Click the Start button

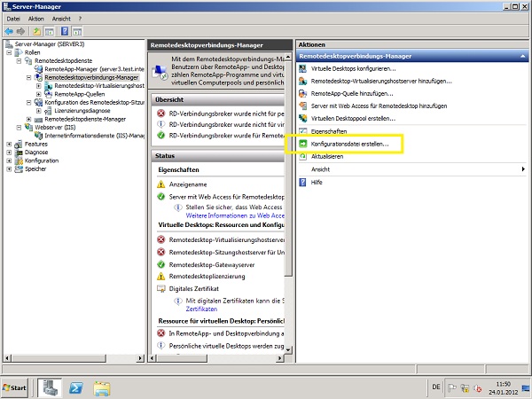click(x=14, y=387)
